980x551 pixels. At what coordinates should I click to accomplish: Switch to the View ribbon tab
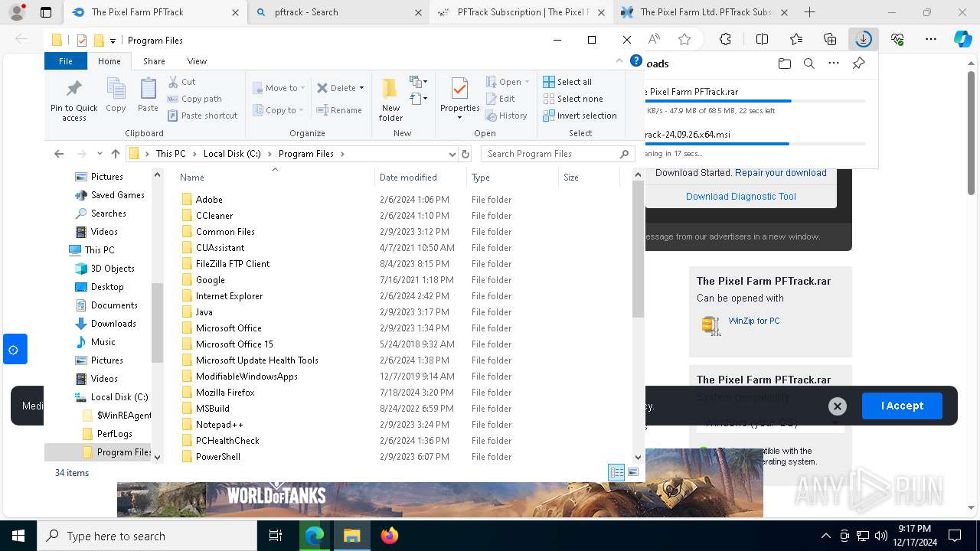(x=197, y=61)
